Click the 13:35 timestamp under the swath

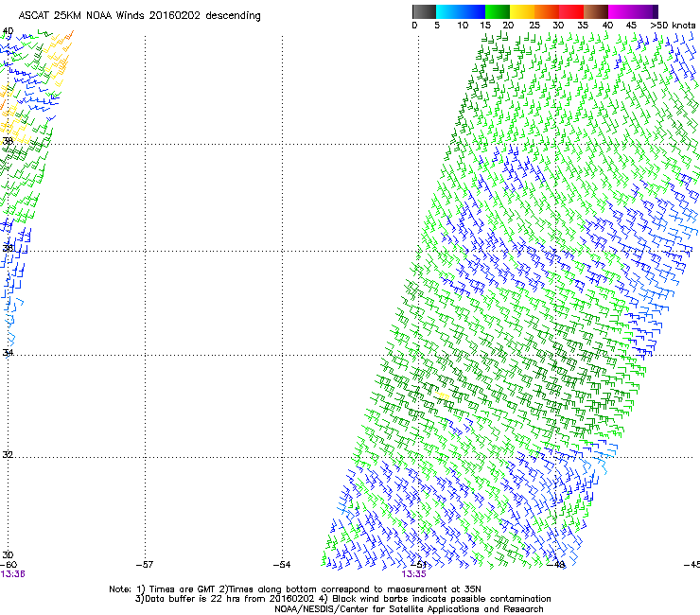pyautogui.click(x=413, y=573)
